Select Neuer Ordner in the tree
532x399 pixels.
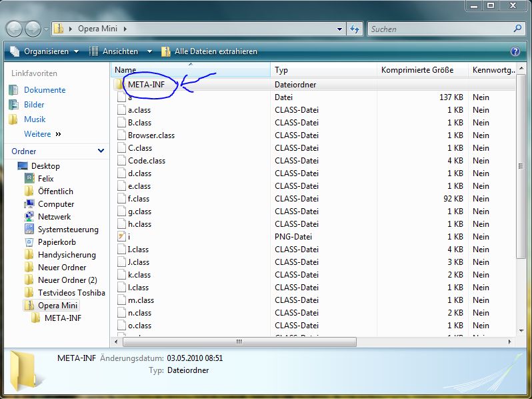[x=62, y=268]
